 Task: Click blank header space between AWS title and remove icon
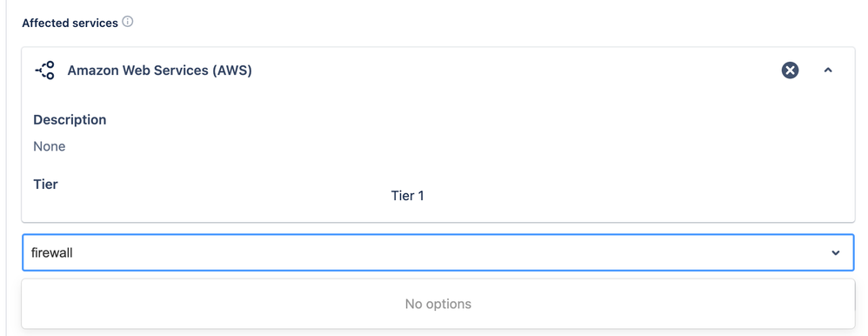pos(515,71)
